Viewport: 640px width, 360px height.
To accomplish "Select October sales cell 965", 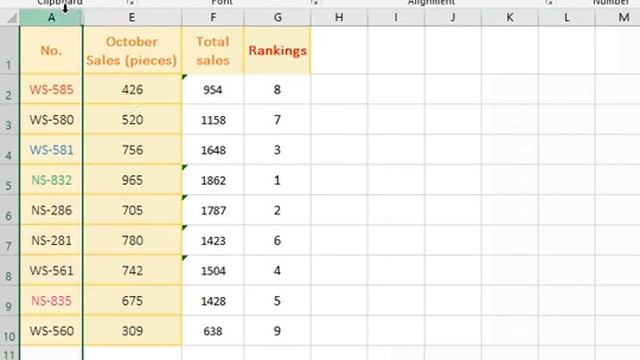I will click(x=132, y=180).
